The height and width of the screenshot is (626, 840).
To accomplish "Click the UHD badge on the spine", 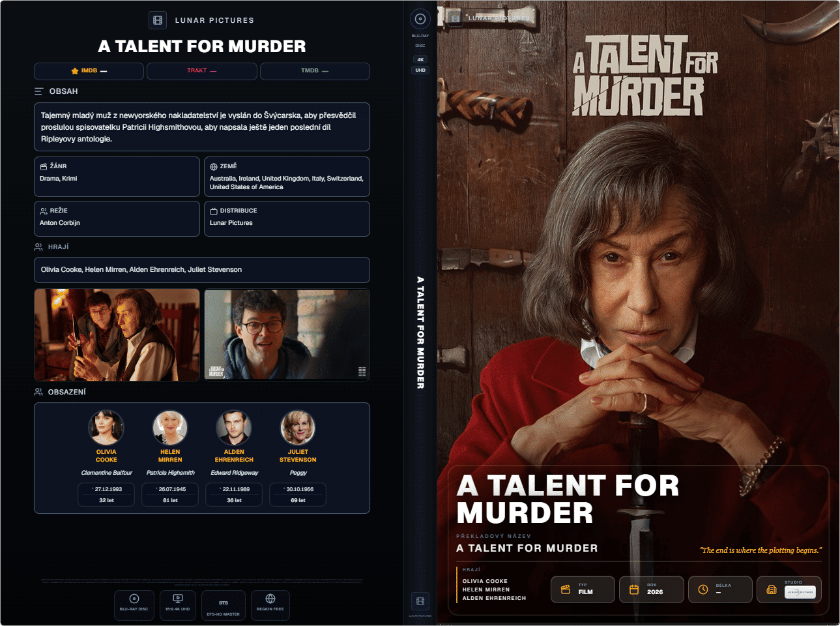I will [420, 70].
